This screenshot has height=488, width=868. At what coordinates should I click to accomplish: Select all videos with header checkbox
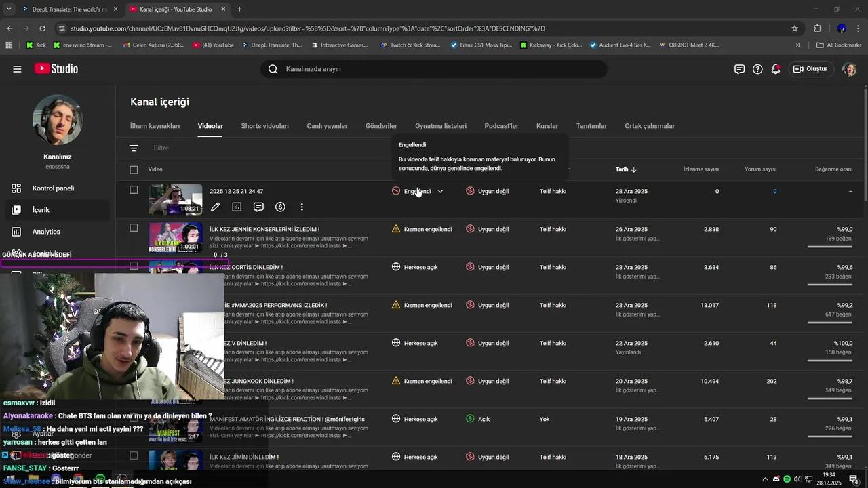point(134,169)
